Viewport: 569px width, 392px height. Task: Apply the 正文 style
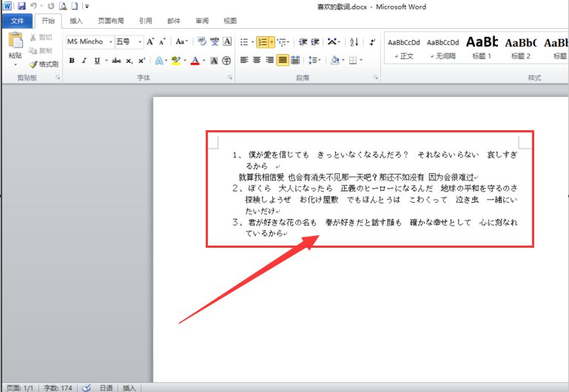point(404,49)
